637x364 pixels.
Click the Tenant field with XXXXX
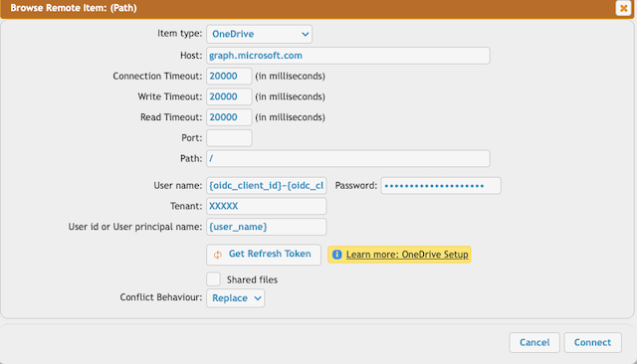pos(267,206)
